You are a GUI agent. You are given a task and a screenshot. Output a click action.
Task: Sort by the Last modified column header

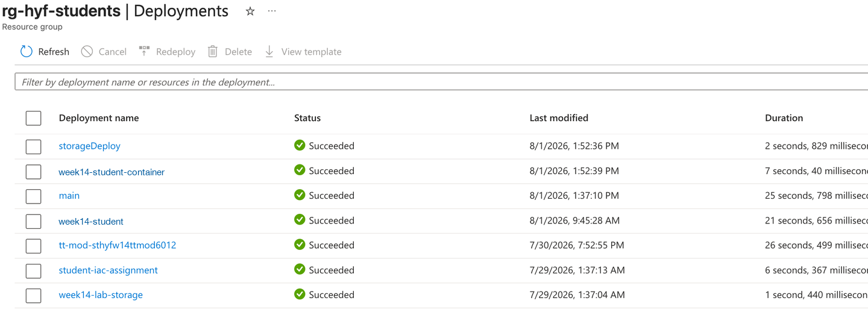tap(559, 118)
